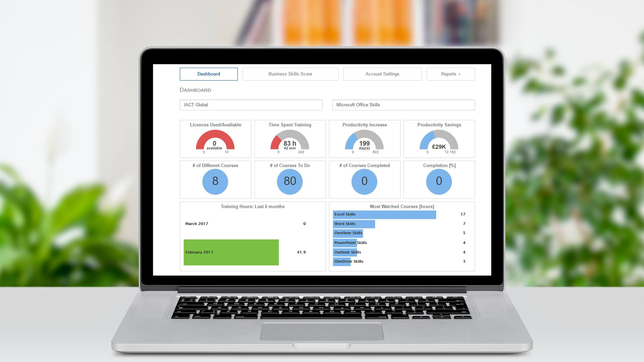Click the Word Skills bar chart icon
The height and width of the screenshot is (362, 644).
tap(354, 223)
